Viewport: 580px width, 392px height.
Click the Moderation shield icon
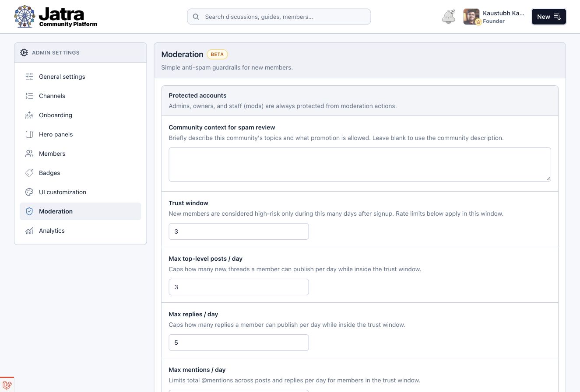click(29, 211)
